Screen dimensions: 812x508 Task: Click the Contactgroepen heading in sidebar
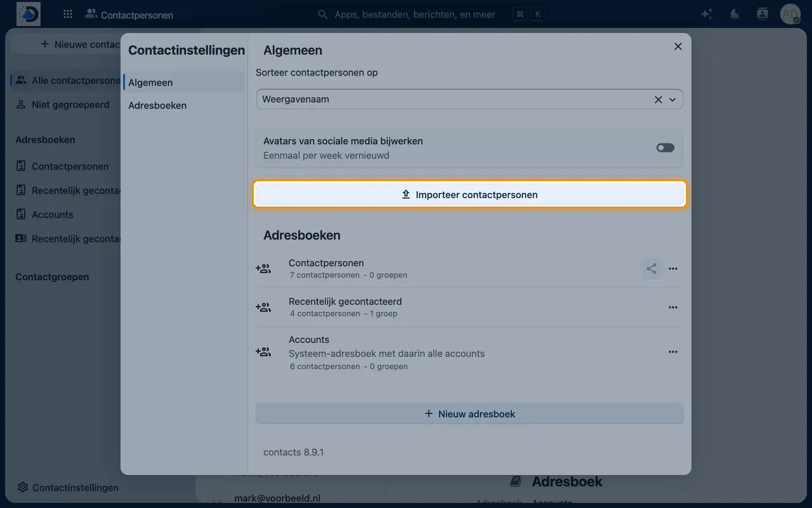(x=52, y=277)
